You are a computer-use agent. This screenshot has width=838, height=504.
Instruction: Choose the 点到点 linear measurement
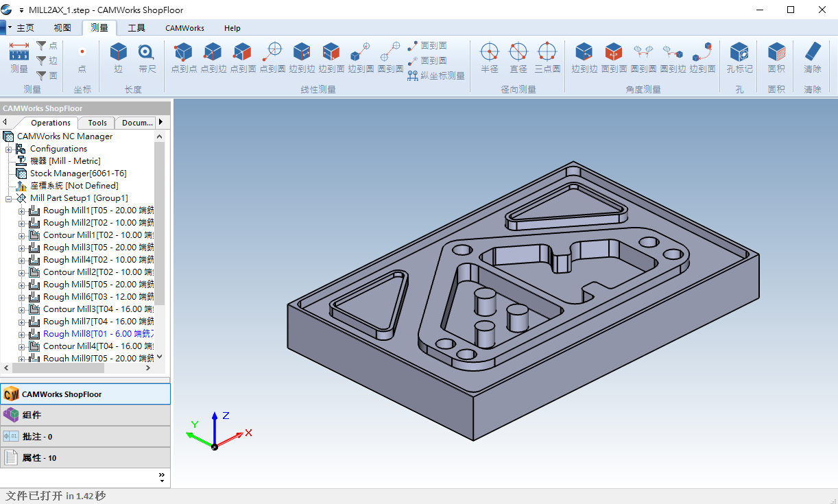[x=184, y=57]
